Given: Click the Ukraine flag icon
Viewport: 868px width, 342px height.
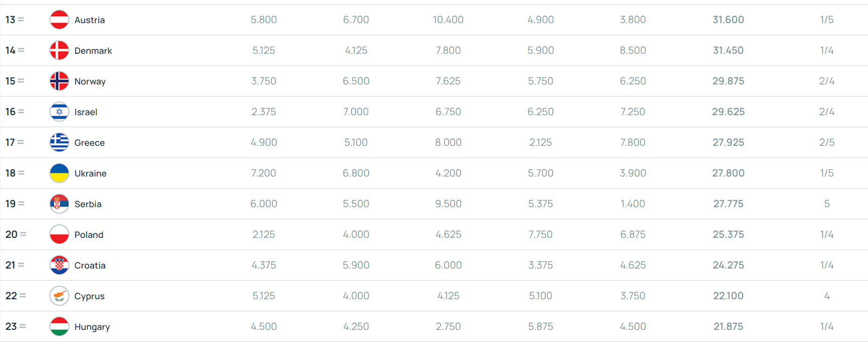Looking at the screenshot, I should tap(59, 173).
